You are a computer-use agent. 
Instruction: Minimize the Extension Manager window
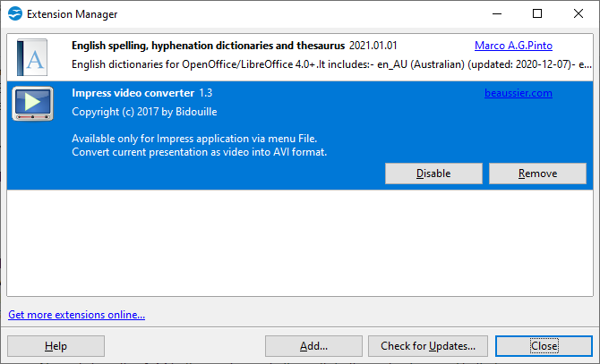495,13
